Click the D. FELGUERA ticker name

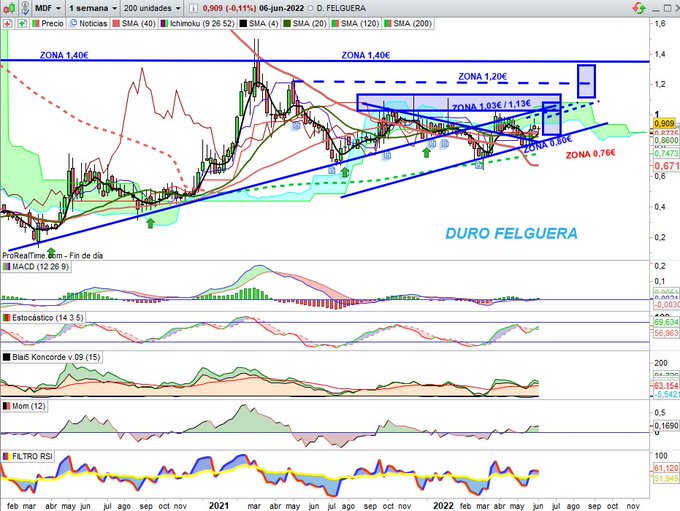click(341, 8)
